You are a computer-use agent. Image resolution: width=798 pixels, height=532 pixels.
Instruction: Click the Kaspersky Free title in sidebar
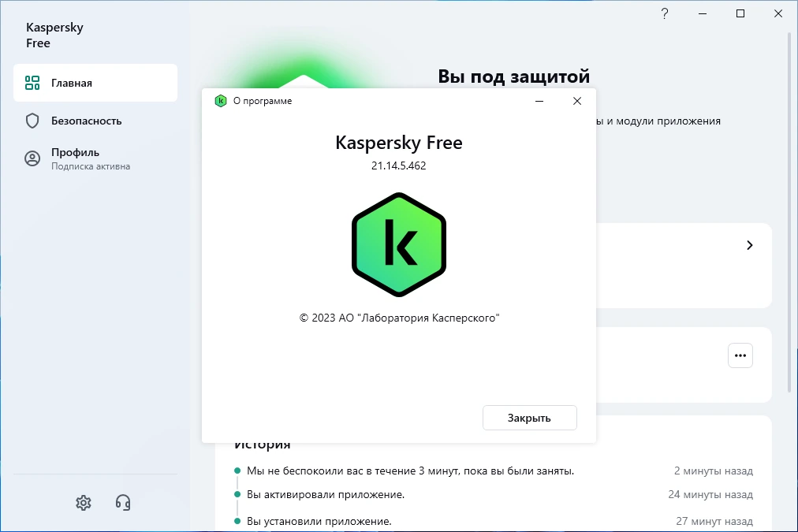(54, 35)
